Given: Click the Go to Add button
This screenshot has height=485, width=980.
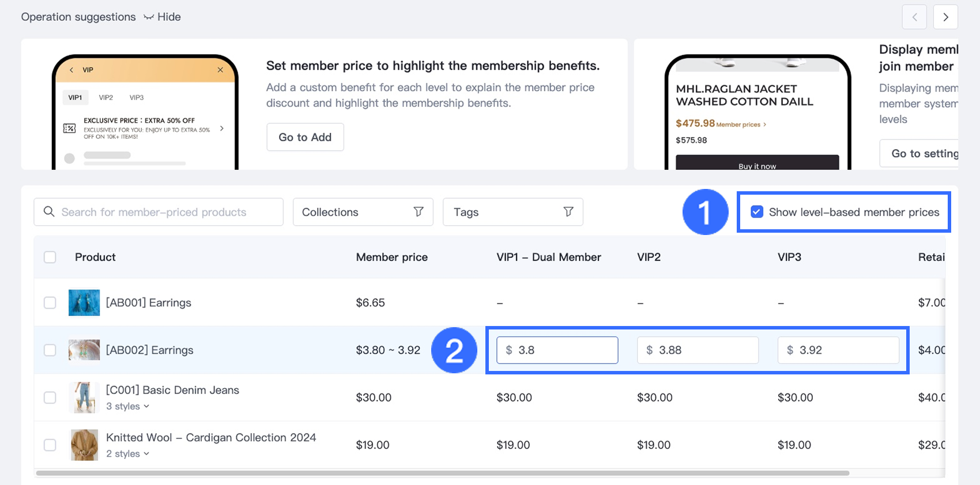Looking at the screenshot, I should [305, 137].
